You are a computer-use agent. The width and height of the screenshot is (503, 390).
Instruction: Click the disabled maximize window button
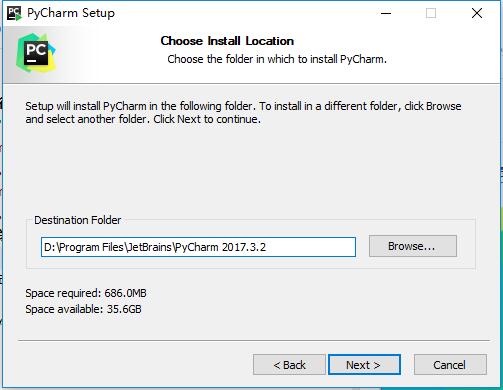[431, 13]
